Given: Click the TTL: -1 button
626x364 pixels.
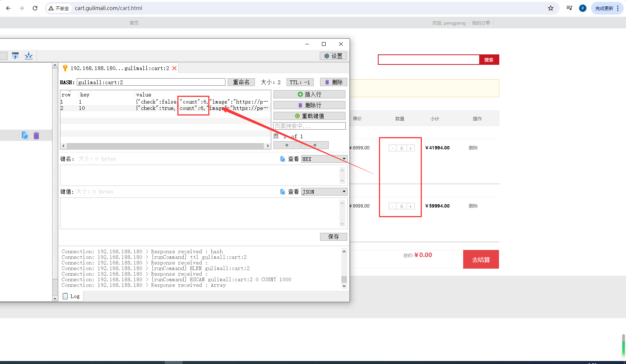Looking at the screenshot, I should tap(300, 82).
